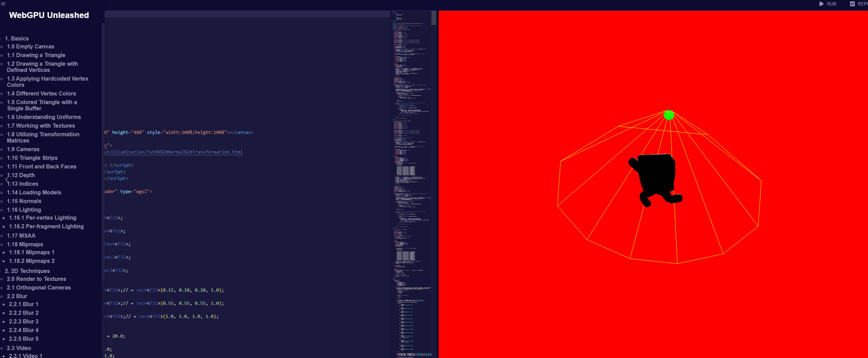Image resolution: width=868 pixels, height=358 pixels.
Task: Select the 1.9 Cameras lesson
Action: [x=23, y=149]
